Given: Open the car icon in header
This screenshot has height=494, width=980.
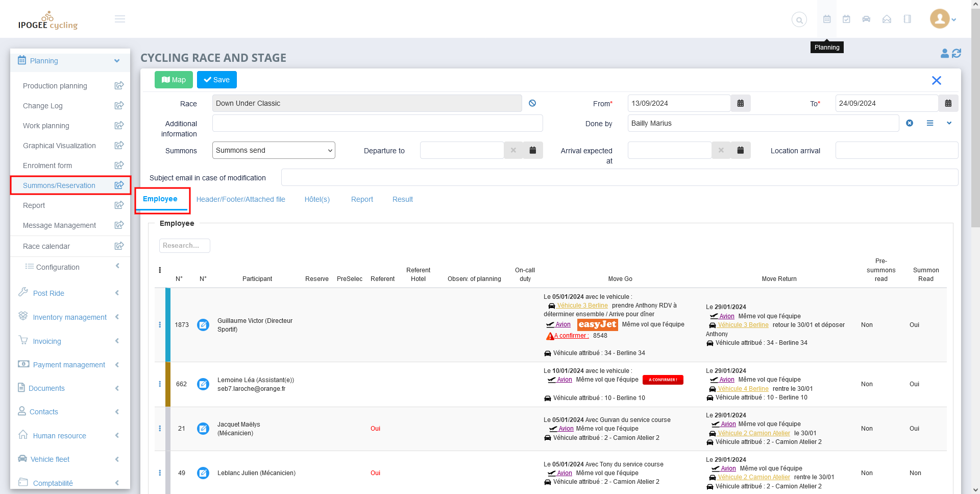Looking at the screenshot, I should [866, 19].
